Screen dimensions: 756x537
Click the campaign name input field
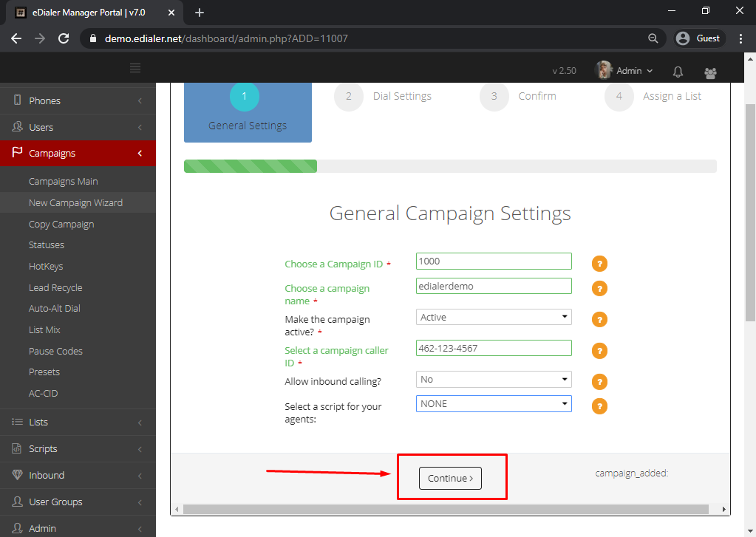(494, 286)
